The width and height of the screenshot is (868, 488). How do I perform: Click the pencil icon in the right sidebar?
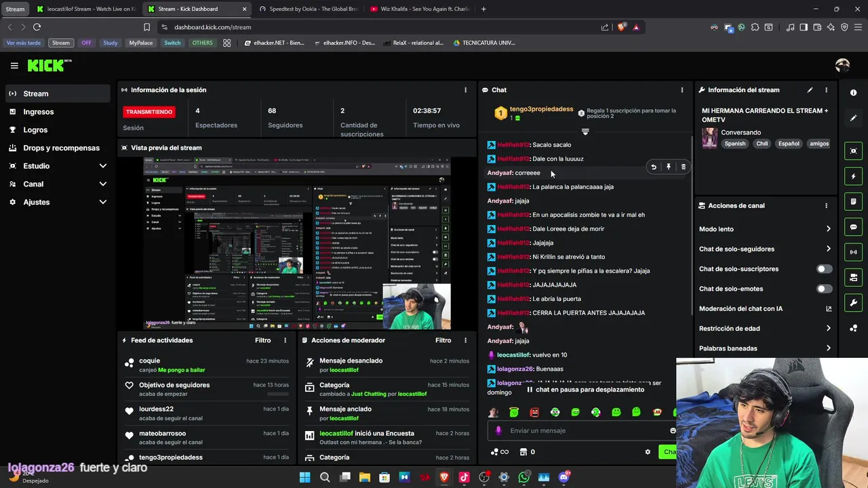(x=853, y=118)
